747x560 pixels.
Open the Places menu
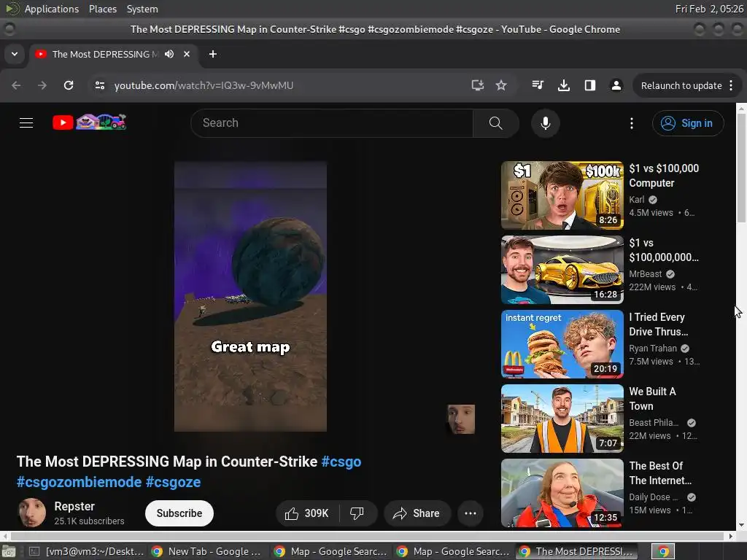pyautogui.click(x=103, y=9)
